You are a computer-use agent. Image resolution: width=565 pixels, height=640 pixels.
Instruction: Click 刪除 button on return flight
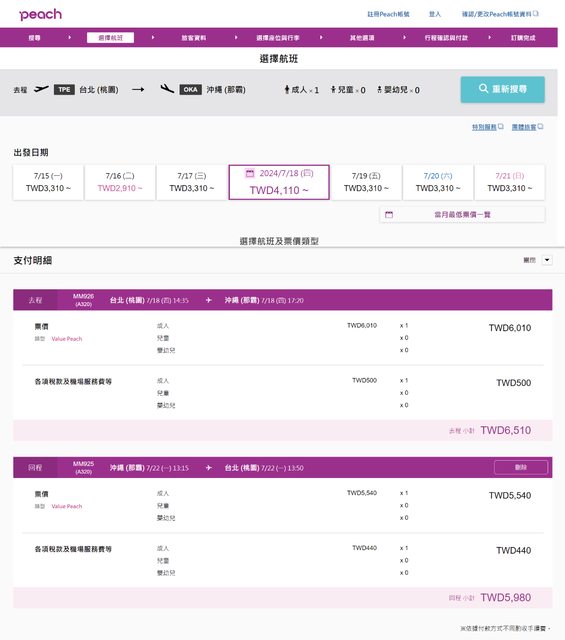[x=521, y=467]
